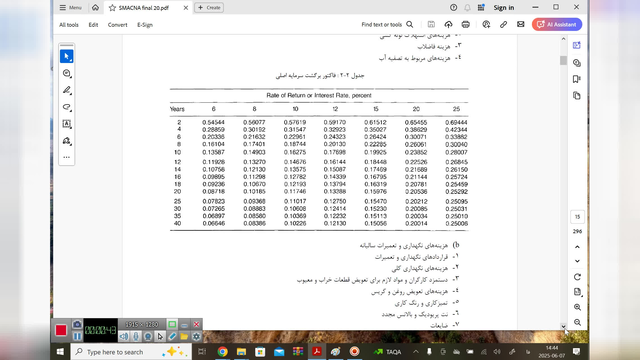The height and width of the screenshot is (360, 640).
Task: Open AI panel icon in right sidebar
Action: pos(577,45)
